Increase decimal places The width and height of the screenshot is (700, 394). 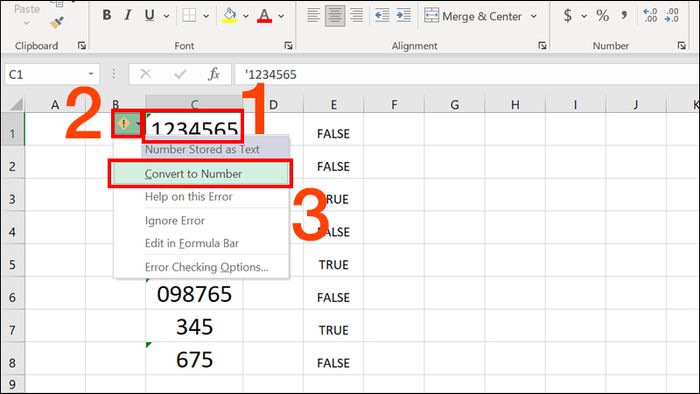(650, 16)
